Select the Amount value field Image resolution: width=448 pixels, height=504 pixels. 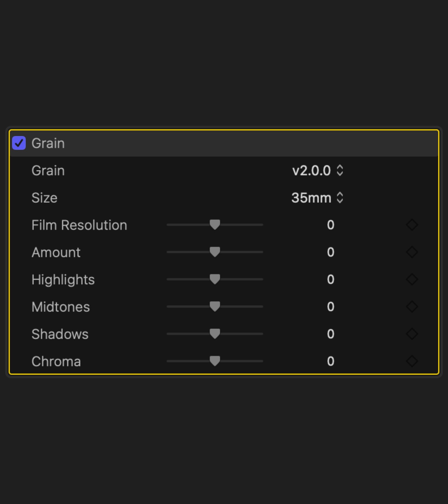pos(330,252)
